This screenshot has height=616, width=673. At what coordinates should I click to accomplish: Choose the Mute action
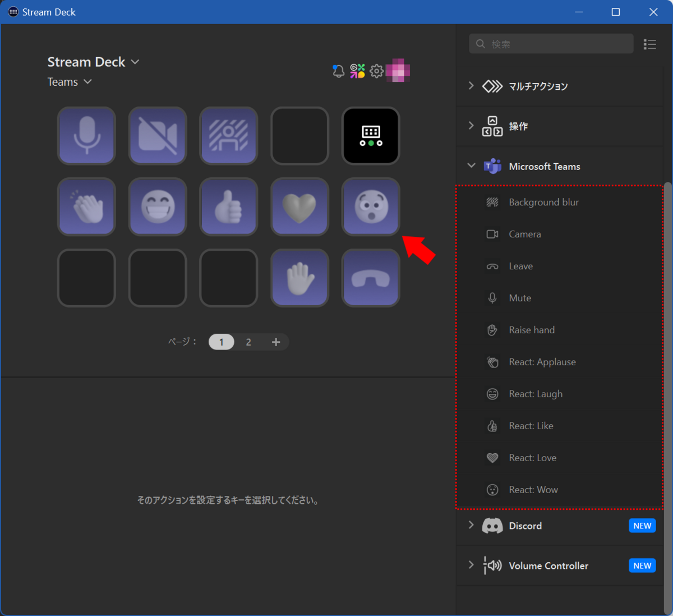pyautogui.click(x=560, y=298)
